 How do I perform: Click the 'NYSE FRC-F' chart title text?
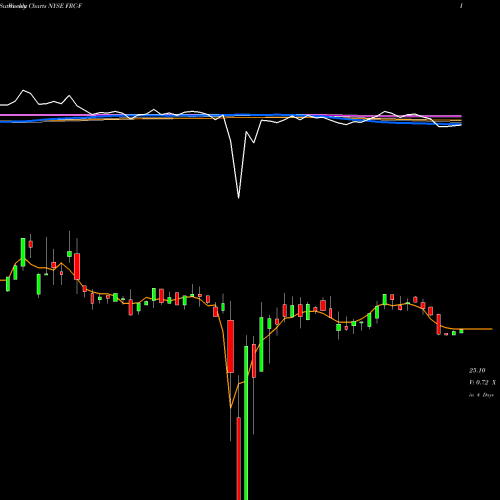click(65, 6)
